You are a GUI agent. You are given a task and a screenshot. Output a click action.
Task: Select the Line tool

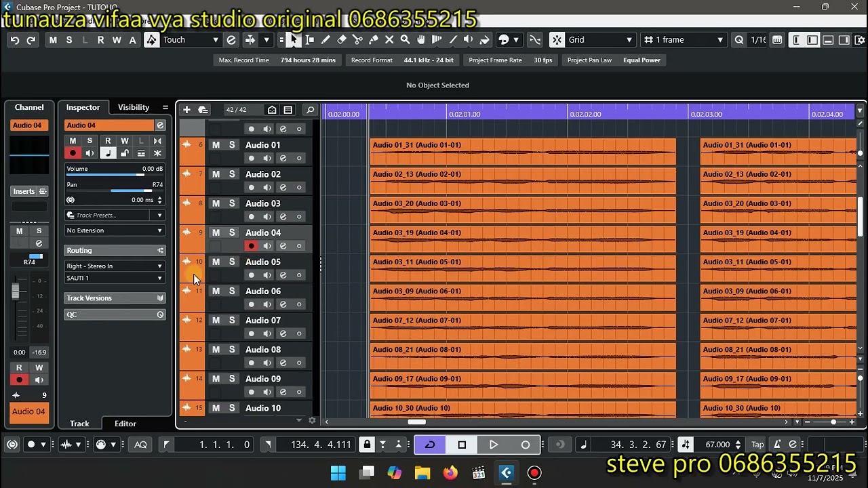point(453,40)
